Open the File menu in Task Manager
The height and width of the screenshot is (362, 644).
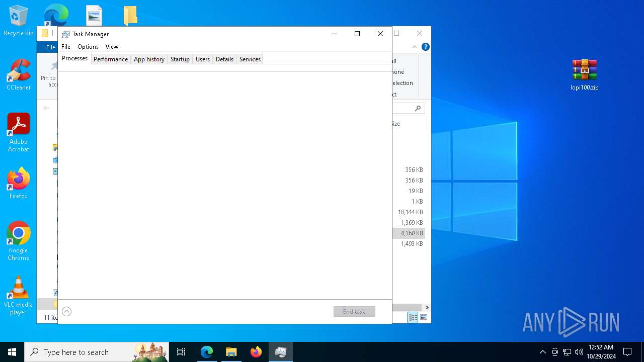point(66,47)
